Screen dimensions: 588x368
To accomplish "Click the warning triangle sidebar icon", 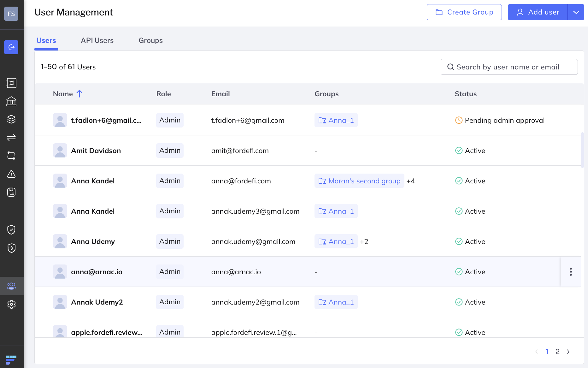I will (x=11, y=174).
